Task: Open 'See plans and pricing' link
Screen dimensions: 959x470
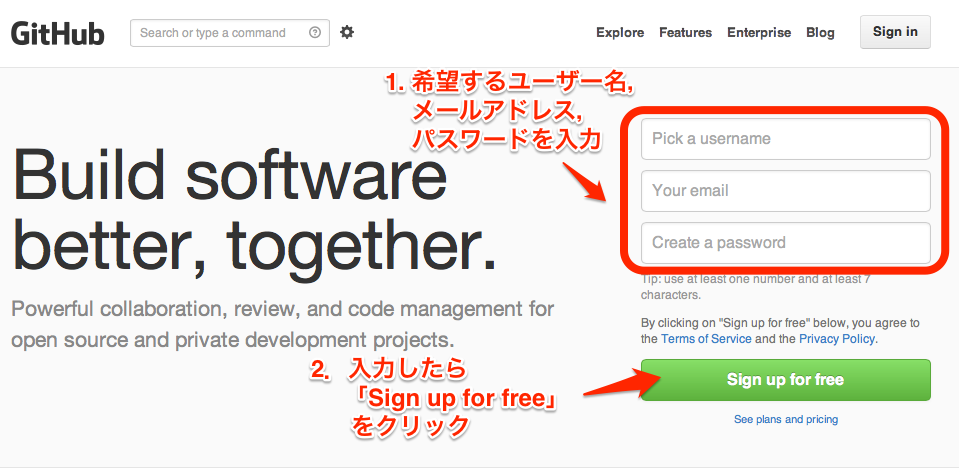Action: point(786,420)
